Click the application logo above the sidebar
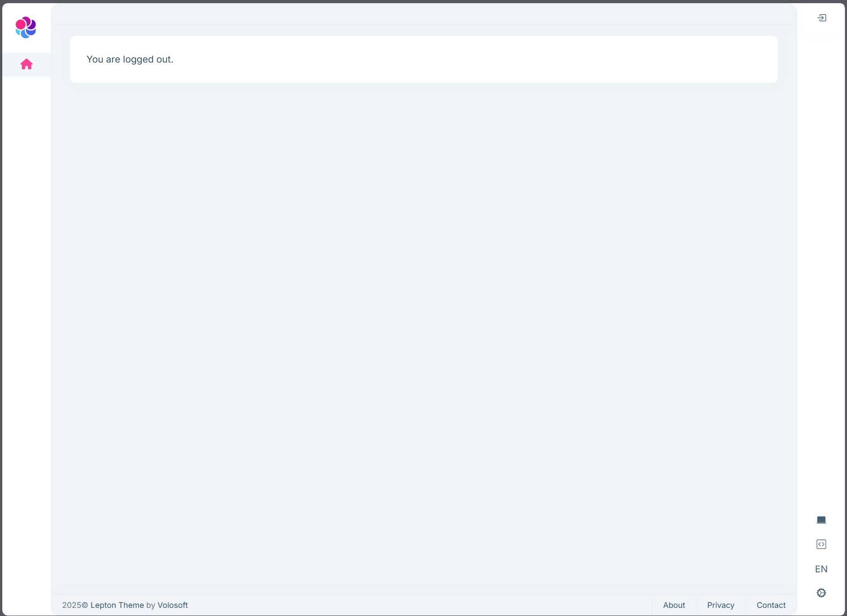847x616 pixels. (x=26, y=27)
